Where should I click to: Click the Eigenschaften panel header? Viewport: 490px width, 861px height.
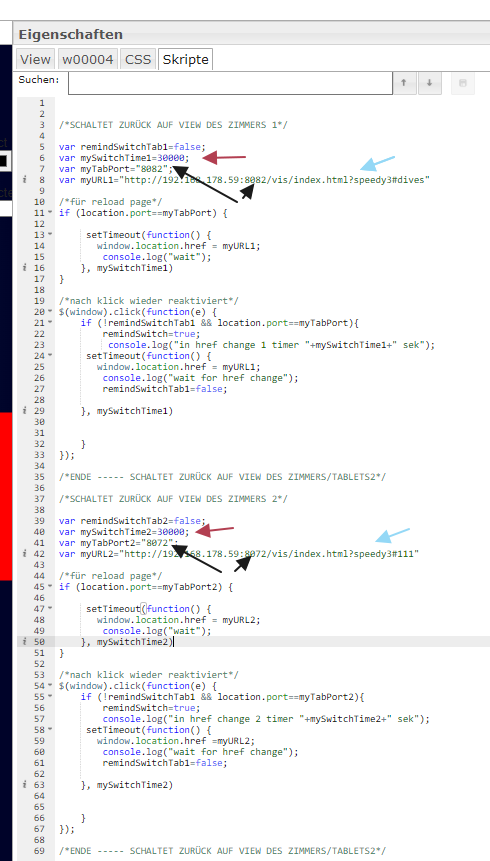(253, 34)
